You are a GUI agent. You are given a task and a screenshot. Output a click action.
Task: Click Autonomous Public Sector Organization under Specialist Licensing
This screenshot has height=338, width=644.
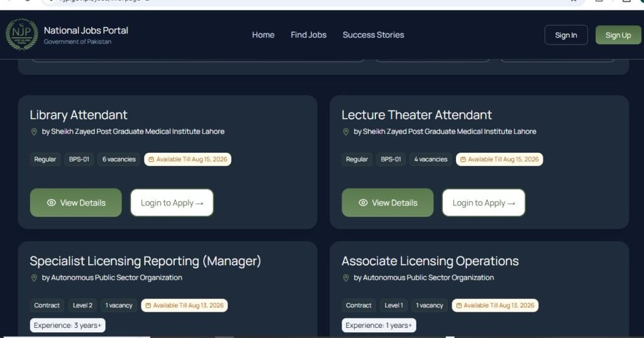point(112,278)
